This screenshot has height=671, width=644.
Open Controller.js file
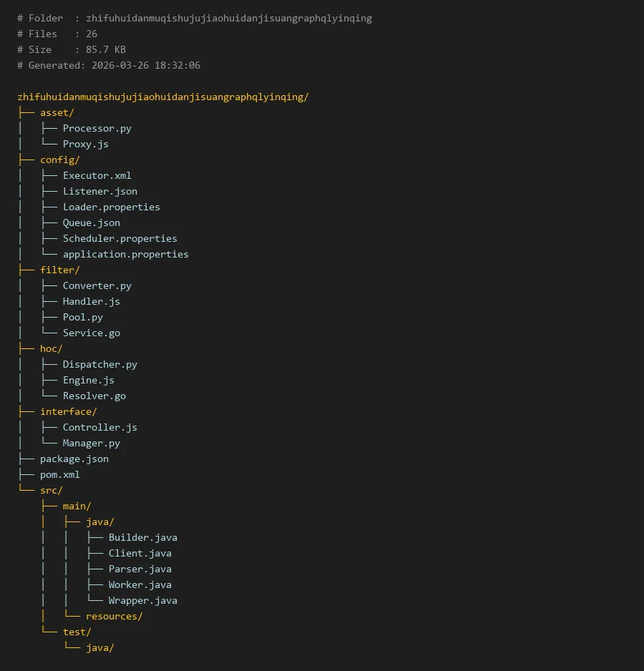point(99,427)
